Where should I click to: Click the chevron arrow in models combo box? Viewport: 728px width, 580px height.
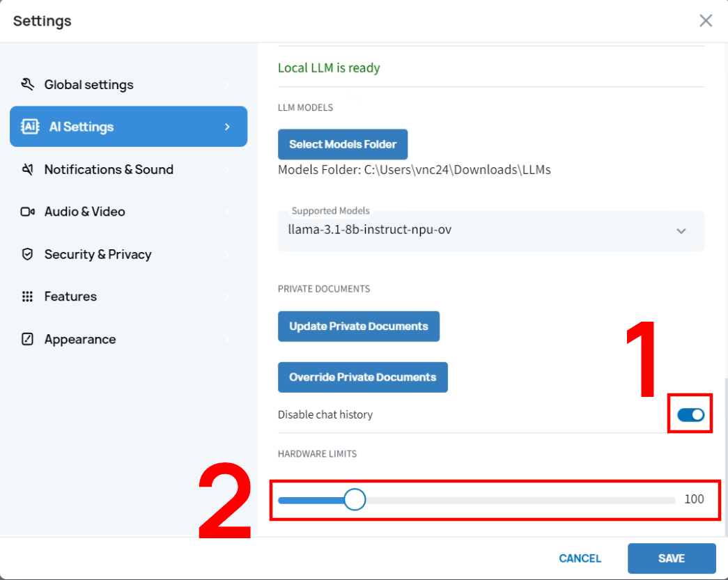pyautogui.click(x=681, y=231)
